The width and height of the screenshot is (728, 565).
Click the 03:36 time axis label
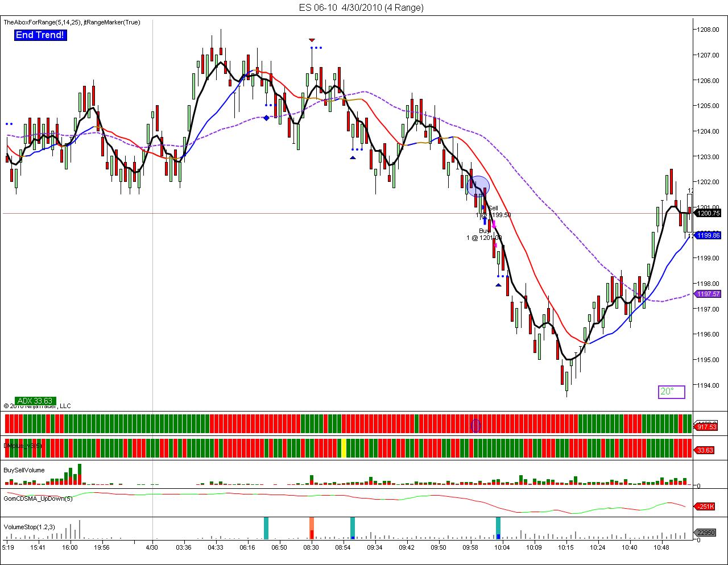184,547
